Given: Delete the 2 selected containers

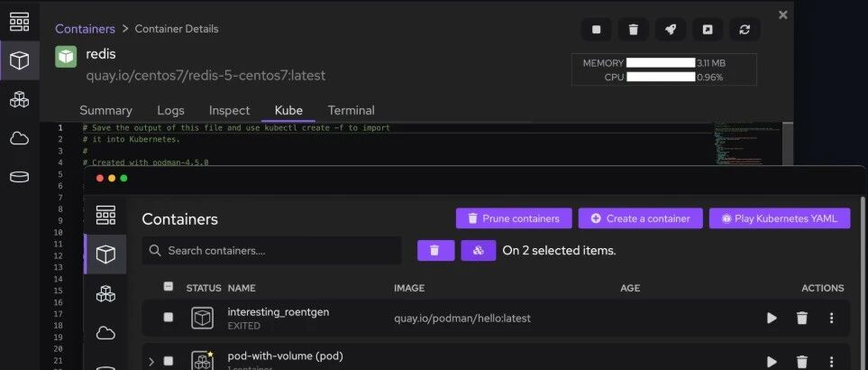Looking at the screenshot, I should 435,250.
